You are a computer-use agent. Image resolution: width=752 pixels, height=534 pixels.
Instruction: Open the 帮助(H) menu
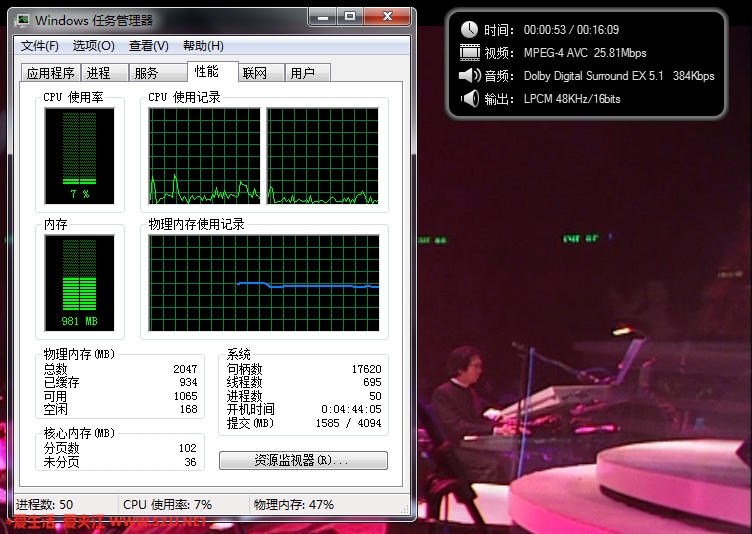point(203,46)
